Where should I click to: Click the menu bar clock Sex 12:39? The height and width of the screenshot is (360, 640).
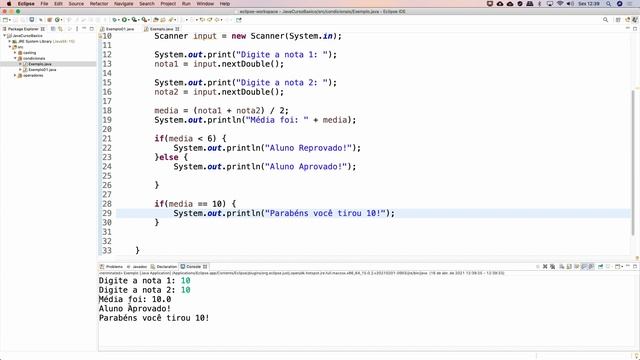coord(589,4)
